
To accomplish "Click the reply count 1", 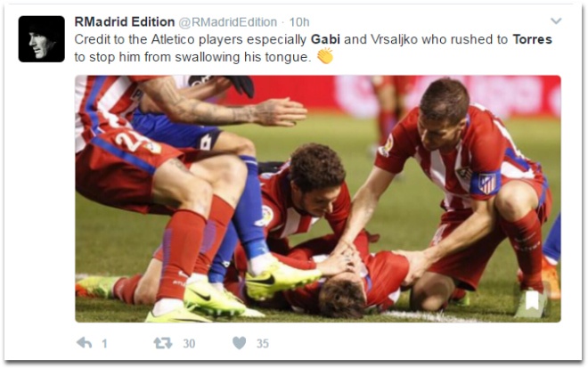I will (104, 343).
